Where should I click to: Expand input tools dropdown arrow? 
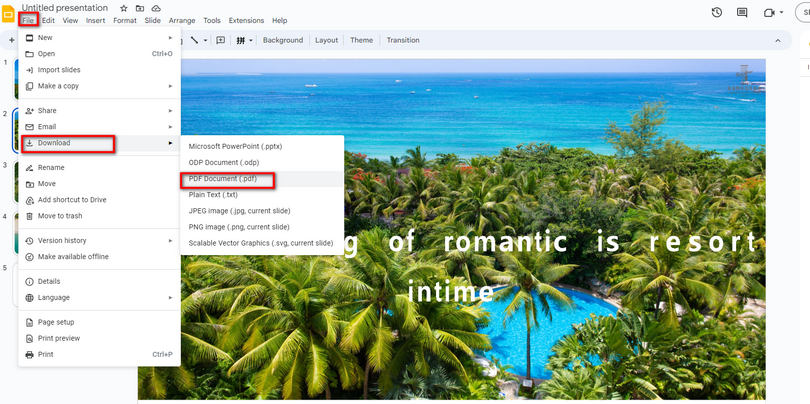pos(251,40)
